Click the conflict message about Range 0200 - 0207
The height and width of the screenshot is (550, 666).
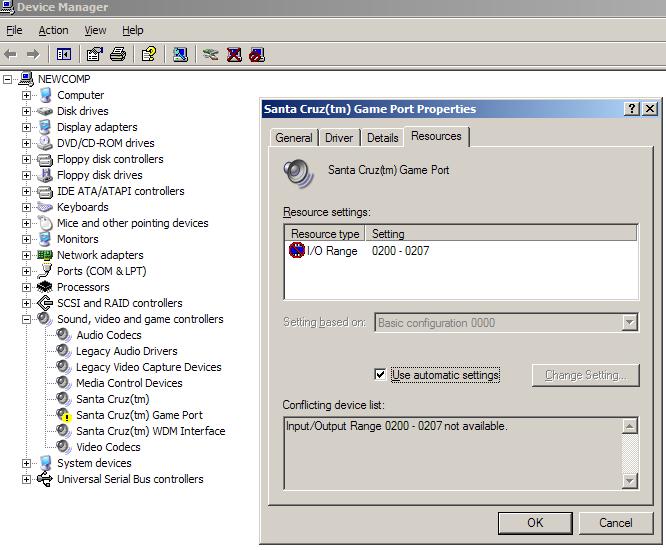396,426
